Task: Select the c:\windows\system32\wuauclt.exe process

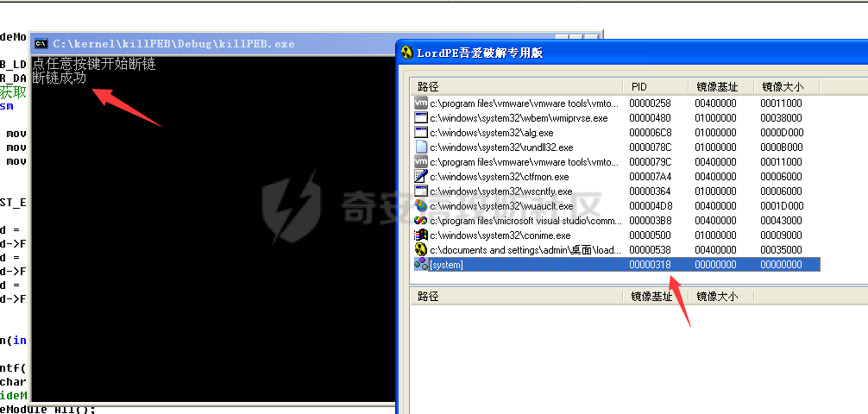Action: point(501,206)
